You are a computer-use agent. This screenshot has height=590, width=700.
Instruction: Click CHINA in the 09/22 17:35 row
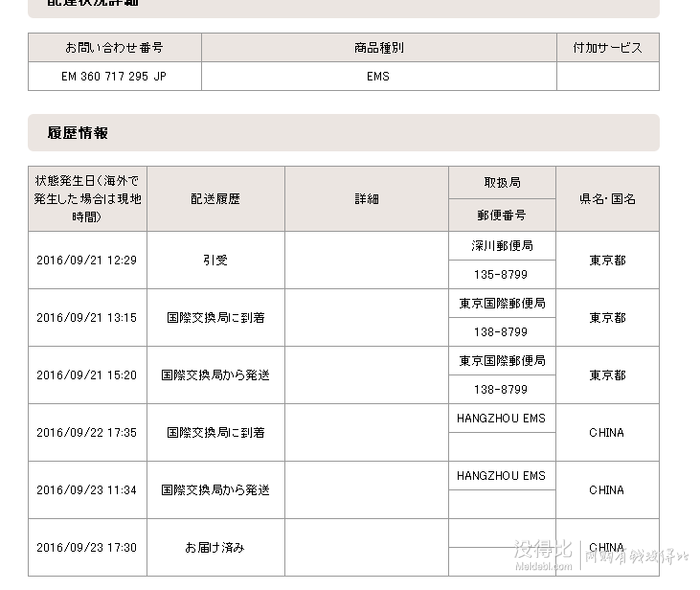pyautogui.click(x=607, y=433)
